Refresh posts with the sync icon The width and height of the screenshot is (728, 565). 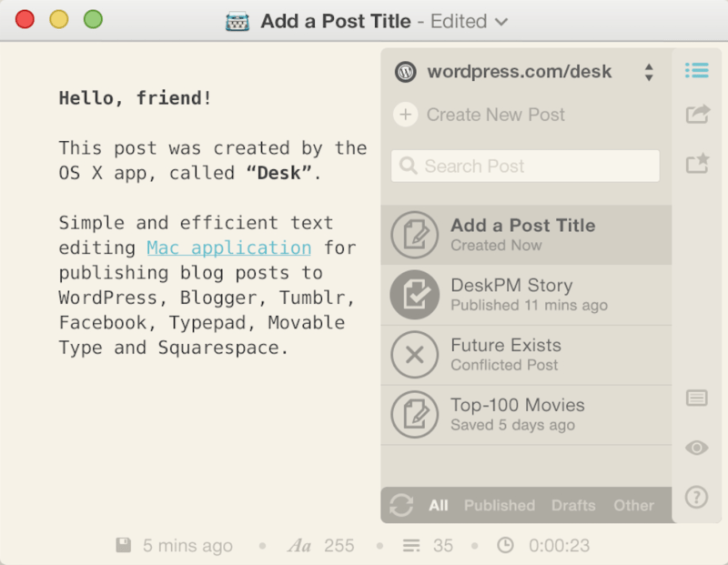tap(401, 505)
